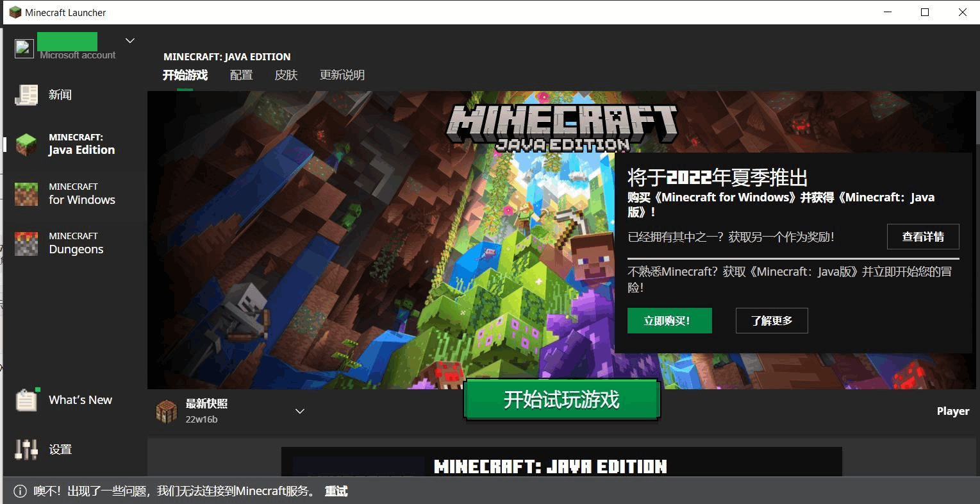
Task: Click the Minecraft Java Edition banner logo
Action: (561, 128)
